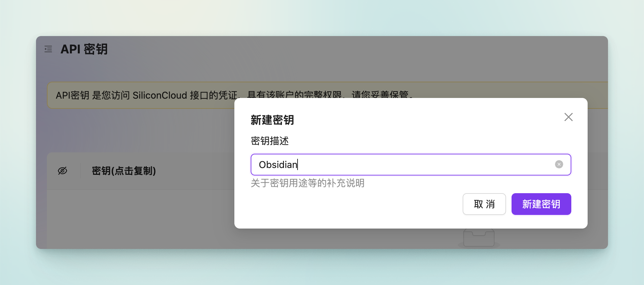Click the 关于密钥用途等的补充说明 hint text
The width and height of the screenshot is (644, 285).
[307, 183]
